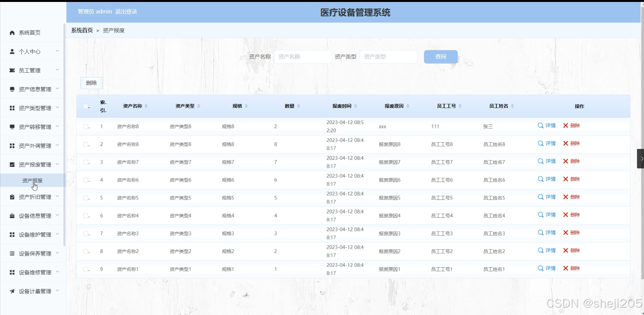The image size is (644, 315).
Task: Click the red X delete icon for 资产名称6
Action: (x=566, y=179)
